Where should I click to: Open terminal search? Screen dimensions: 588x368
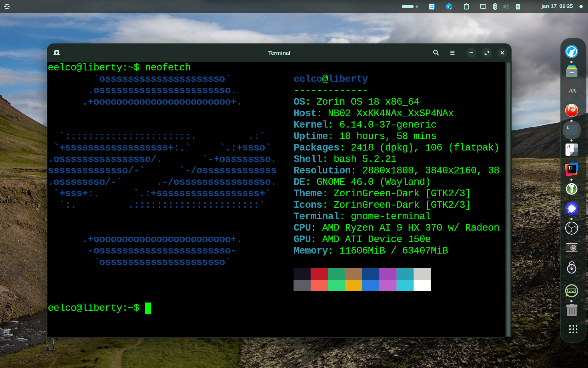436,53
